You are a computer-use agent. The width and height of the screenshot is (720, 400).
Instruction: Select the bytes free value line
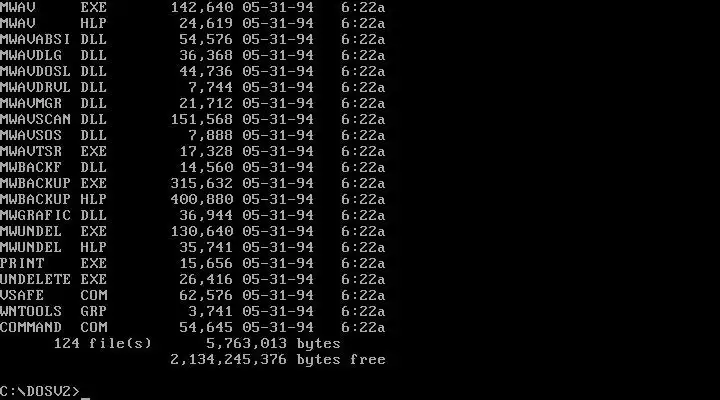click(278, 360)
